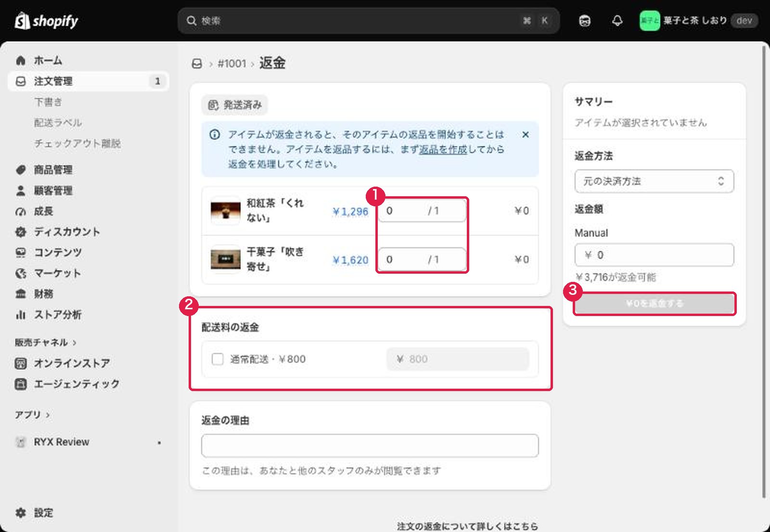The width and height of the screenshot is (770, 532).
Task: Expand the 販売チャネル section
Action: (x=46, y=342)
